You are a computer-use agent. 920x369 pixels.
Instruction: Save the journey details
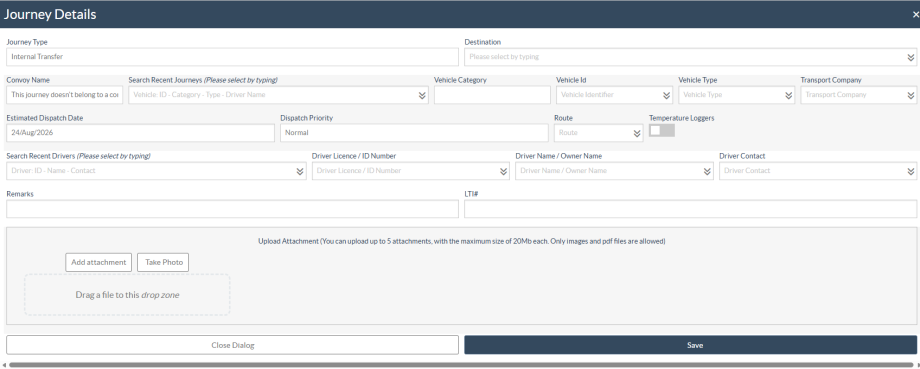[x=691, y=345]
